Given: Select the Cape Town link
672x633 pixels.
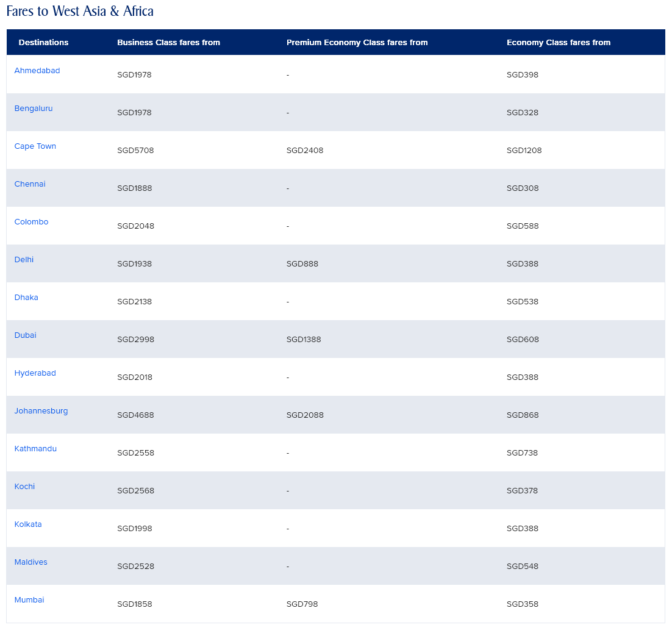Looking at the screenshot, I should coord(35,146).
